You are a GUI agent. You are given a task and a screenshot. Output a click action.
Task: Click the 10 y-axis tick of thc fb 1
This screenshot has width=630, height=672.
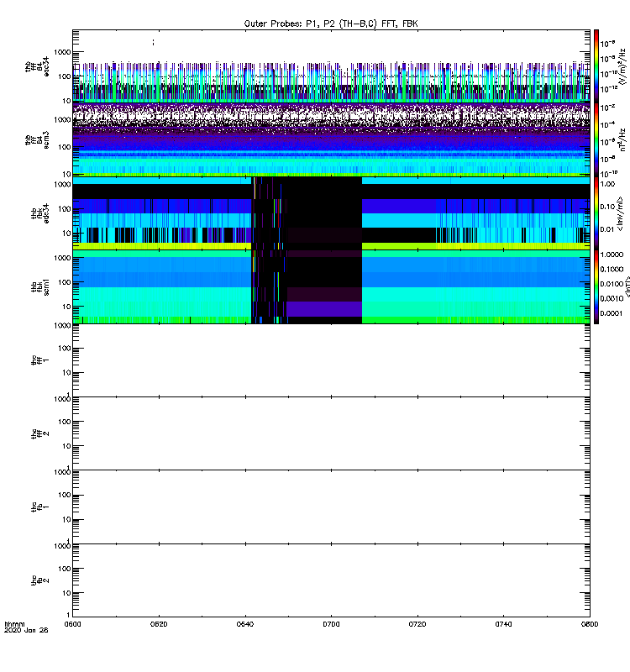pyautogui.click(x=66, y=519)
